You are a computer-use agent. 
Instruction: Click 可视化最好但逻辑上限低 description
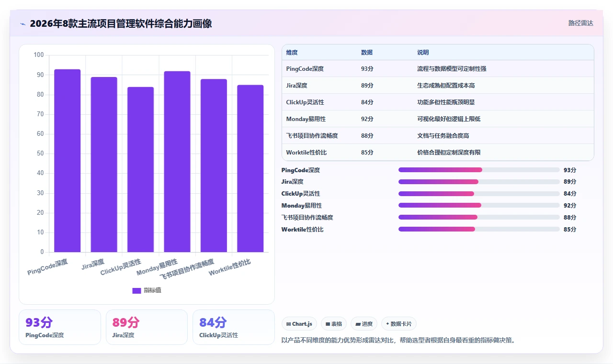pyautogui.click(x=449, y=119)
